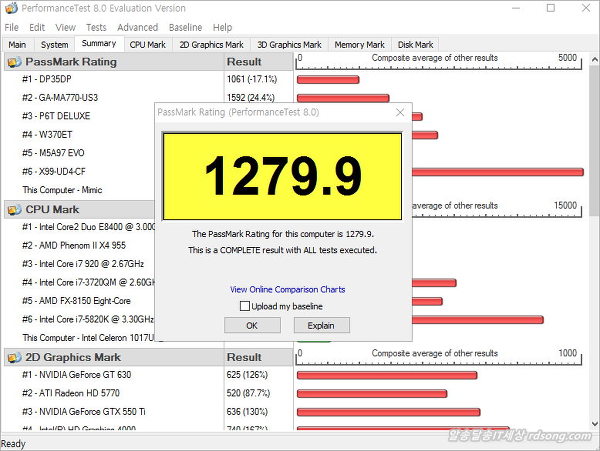Click the vertical scrollbar thumb
This screenshot has height=451, width=600.
click(594, 142)
